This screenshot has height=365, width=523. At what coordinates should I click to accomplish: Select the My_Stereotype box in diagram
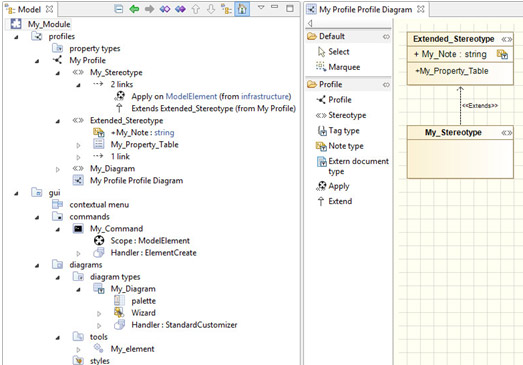(460, 152)
